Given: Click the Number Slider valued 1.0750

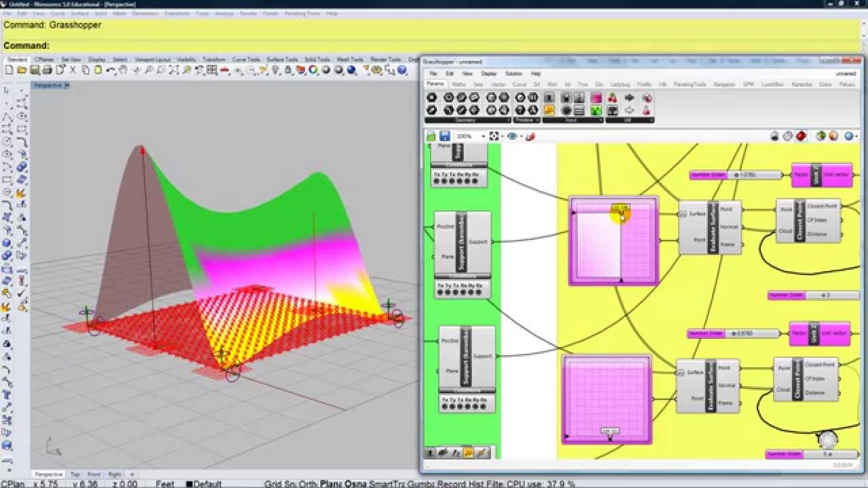Looking at the screenshot, I should click(x=735, y=175).
